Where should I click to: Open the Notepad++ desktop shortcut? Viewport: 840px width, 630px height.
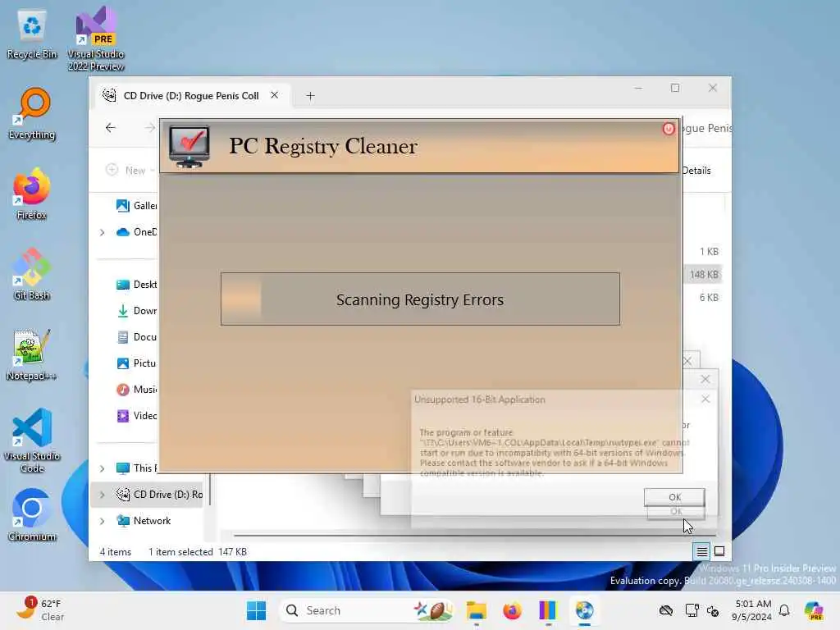click(32, 354)
